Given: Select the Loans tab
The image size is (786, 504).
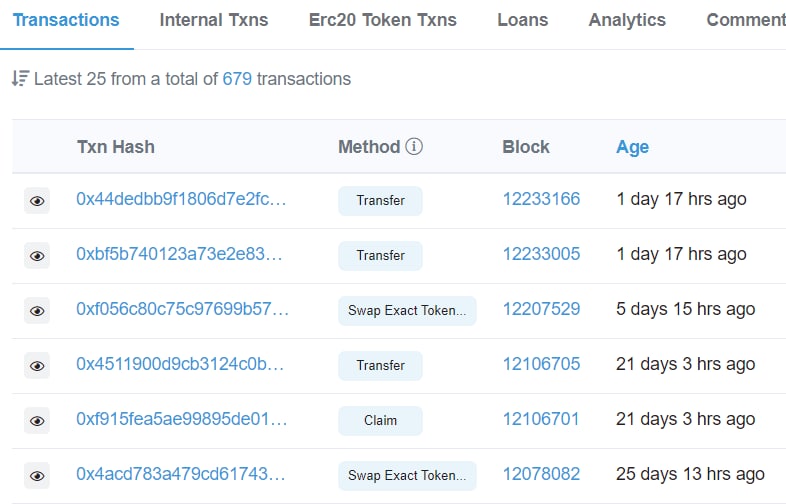Looking at the screenshot, I should click(522, 20).
